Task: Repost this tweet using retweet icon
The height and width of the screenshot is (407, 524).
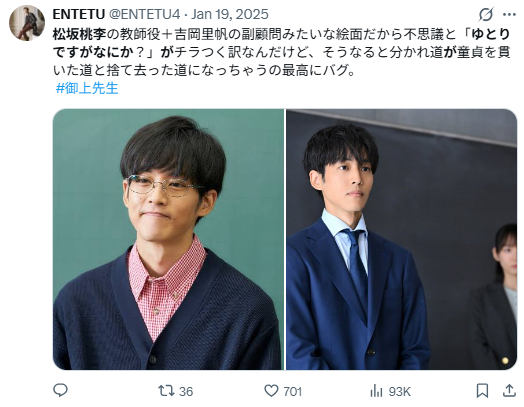Action: point(166,391)
